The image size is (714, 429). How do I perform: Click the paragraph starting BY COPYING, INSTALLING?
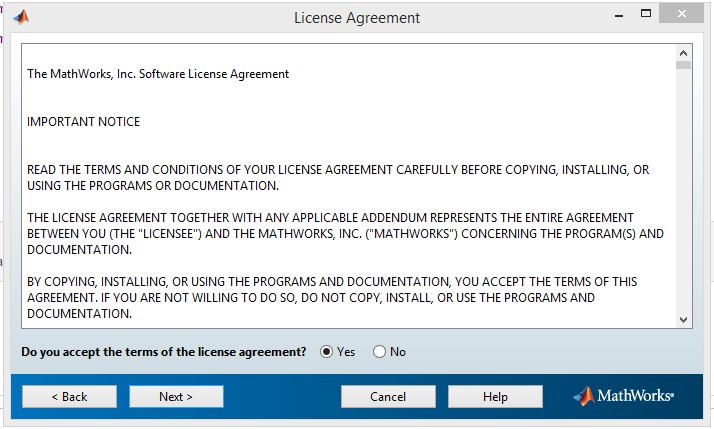pos(332,297)
